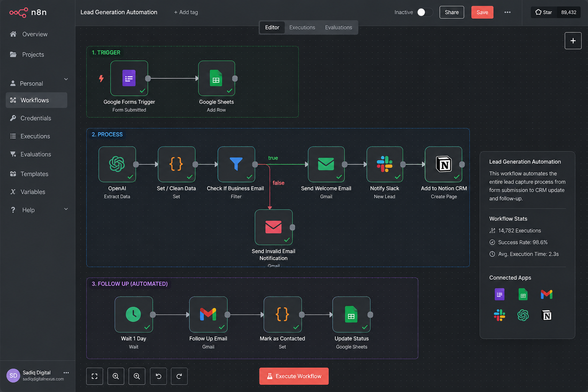The image size is (588, 392).
Task: Open the OpenAI Extract Data node
Action: click(x=117, y=164)
